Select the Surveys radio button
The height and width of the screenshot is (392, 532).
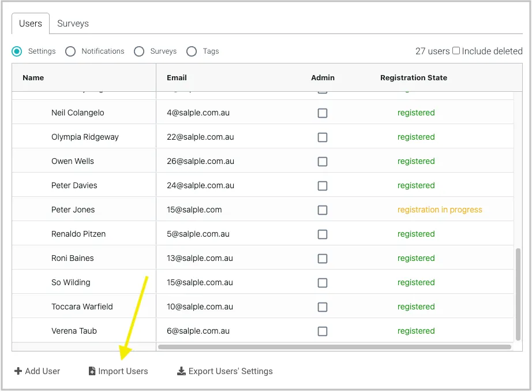tap(139, 51)
